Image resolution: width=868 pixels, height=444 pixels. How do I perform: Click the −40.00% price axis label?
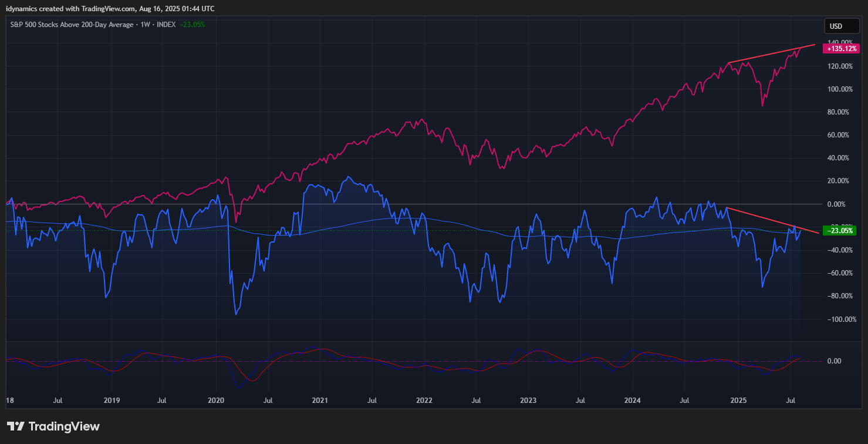pyautogui.click(x=839, y=250)
